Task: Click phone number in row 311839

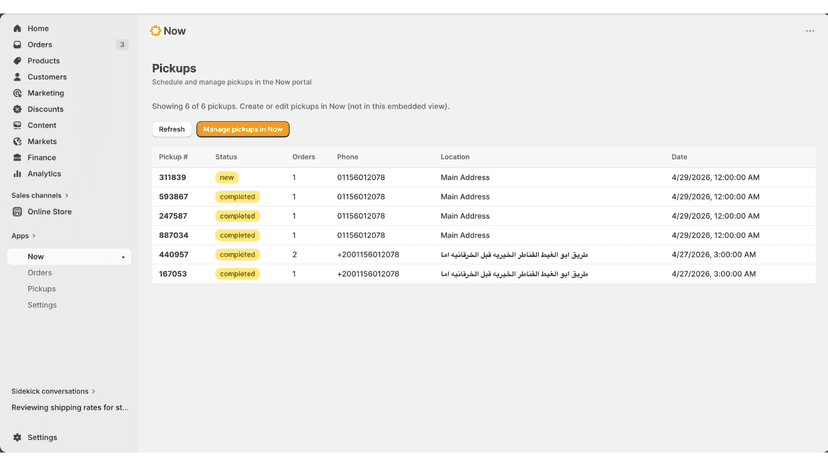Action: pos(361,178)
